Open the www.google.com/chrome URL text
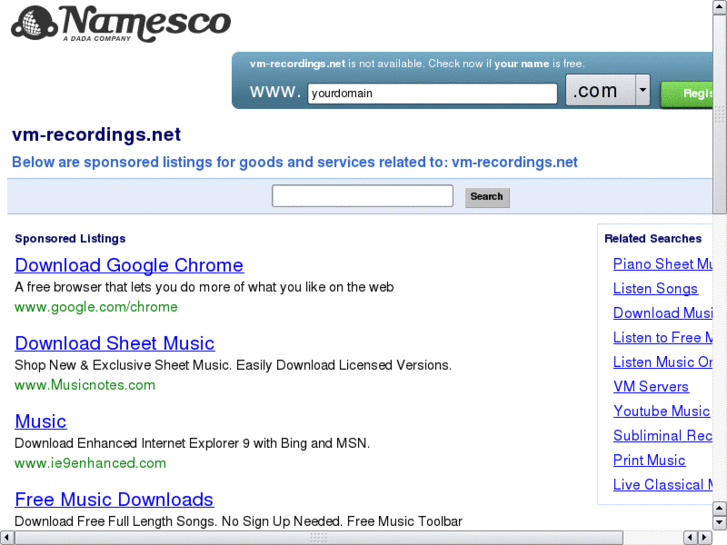727x545 pixels. pyautogui.click(x=96, y=307)
